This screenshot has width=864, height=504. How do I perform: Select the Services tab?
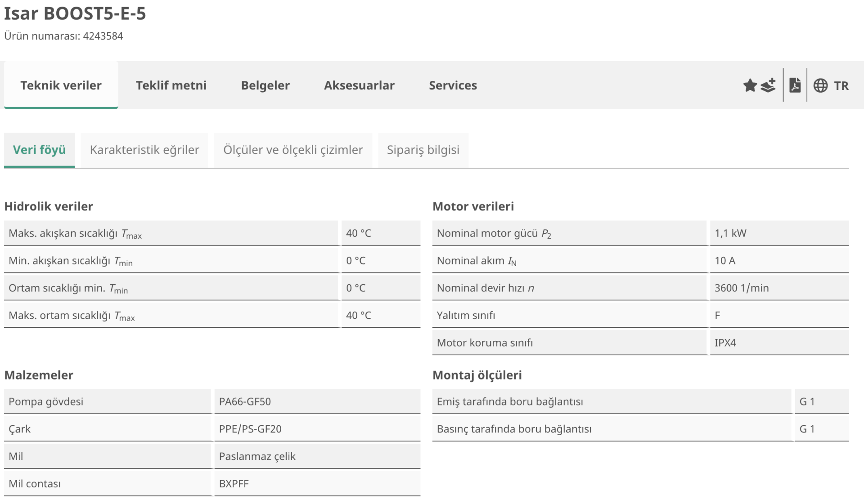(x=453, y=85)
